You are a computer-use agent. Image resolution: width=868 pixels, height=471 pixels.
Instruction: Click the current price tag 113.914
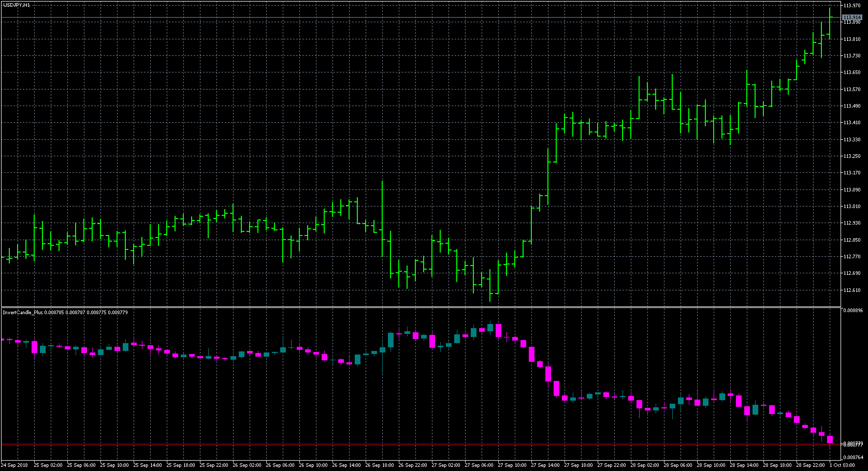[x=852, y=18]
